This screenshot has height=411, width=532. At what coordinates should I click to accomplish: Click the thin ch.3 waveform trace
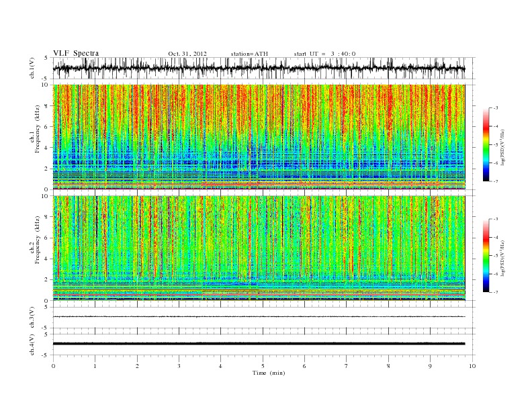[259, 317]
